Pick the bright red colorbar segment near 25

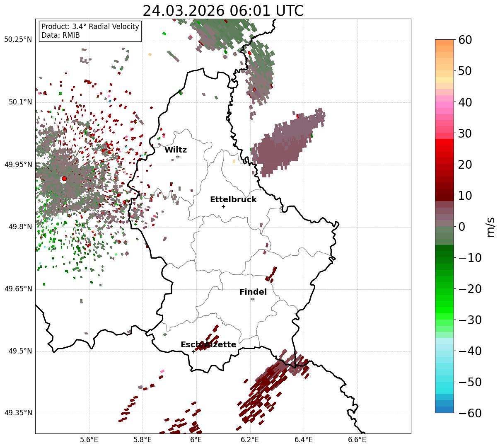(x=444, y=148)
